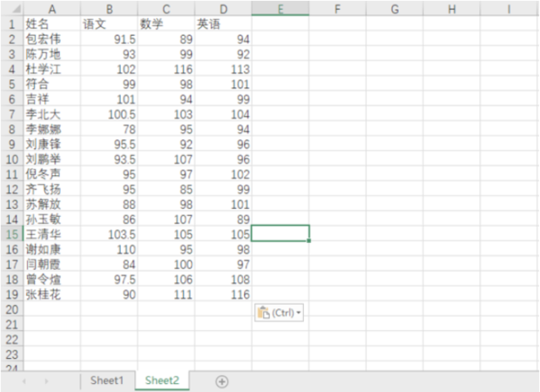
Task: Click the 数学 header cell
Action: point(166,24)
